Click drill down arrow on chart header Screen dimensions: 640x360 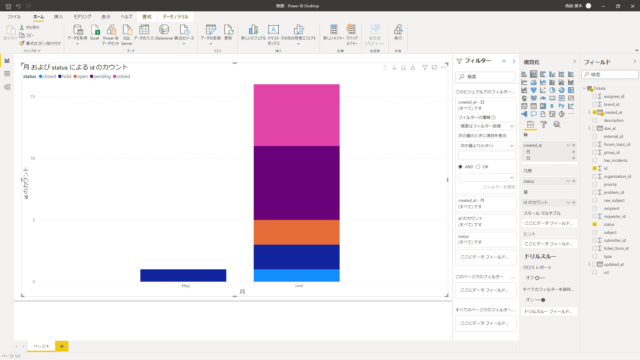(394, 67)
